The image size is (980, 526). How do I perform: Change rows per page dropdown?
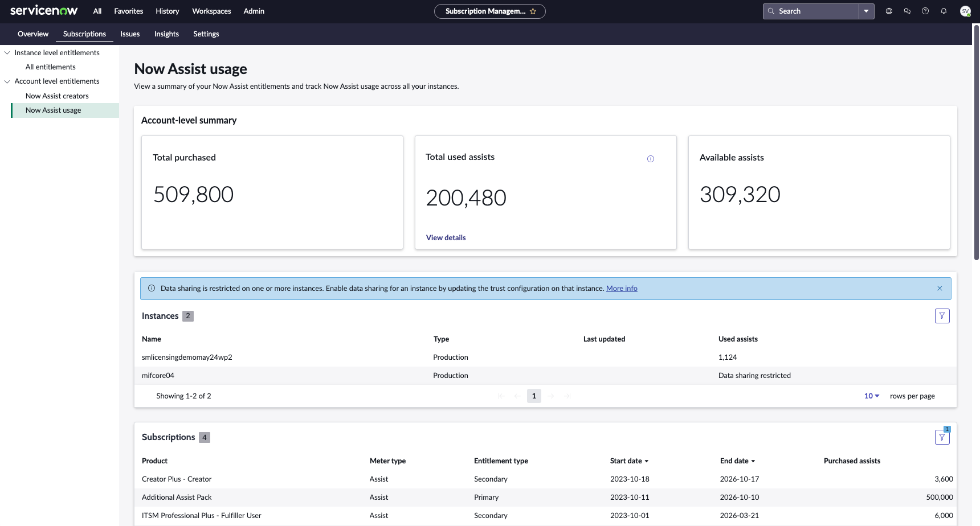[x=872, y=396]
